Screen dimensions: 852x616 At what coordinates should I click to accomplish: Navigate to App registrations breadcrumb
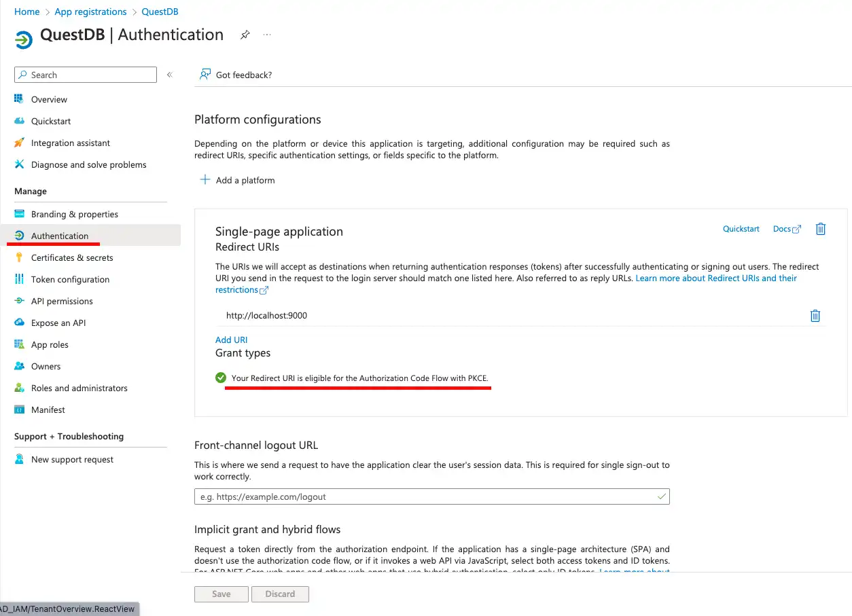(x=90, y=12)
